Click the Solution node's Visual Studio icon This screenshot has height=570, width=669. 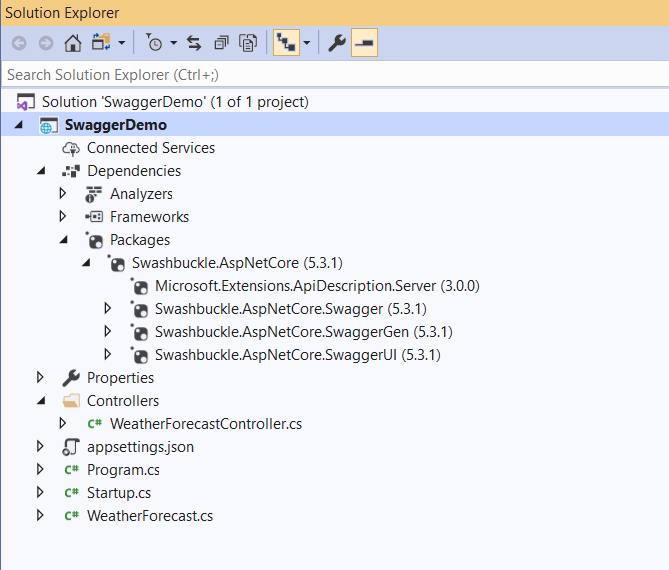coord(25,102)
